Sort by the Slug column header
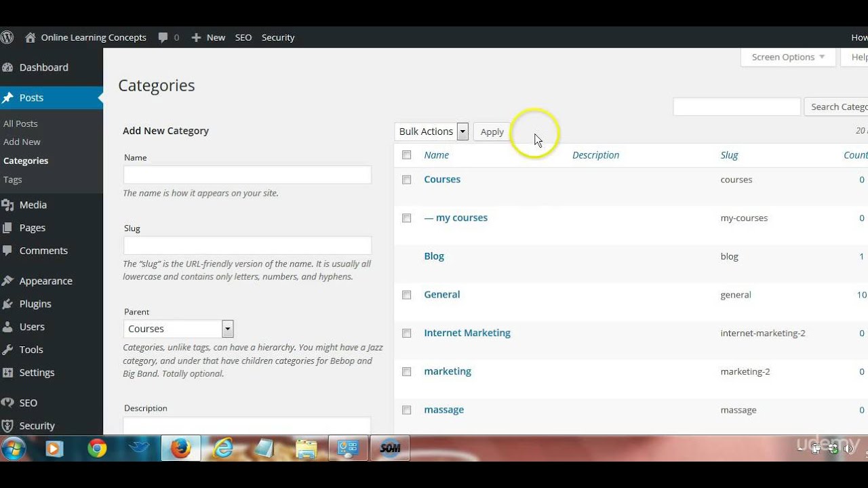This screenshot has height=488, width=868. click(729, 155)
